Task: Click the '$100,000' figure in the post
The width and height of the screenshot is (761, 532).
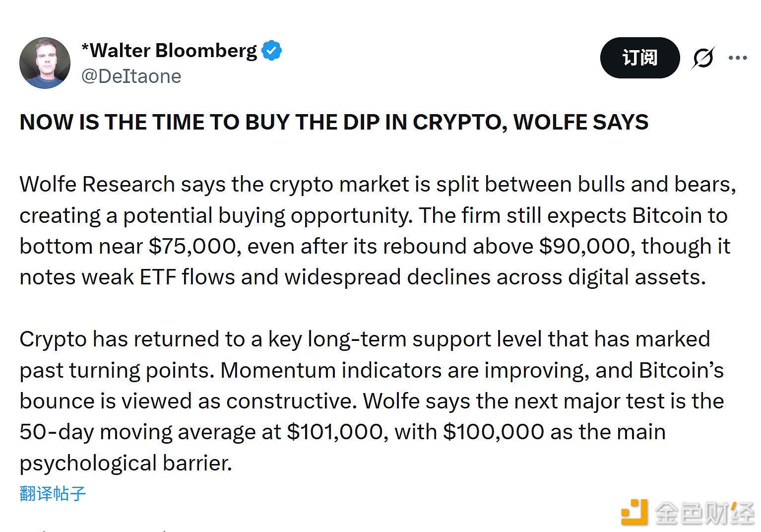Action: tap(493, 432)
